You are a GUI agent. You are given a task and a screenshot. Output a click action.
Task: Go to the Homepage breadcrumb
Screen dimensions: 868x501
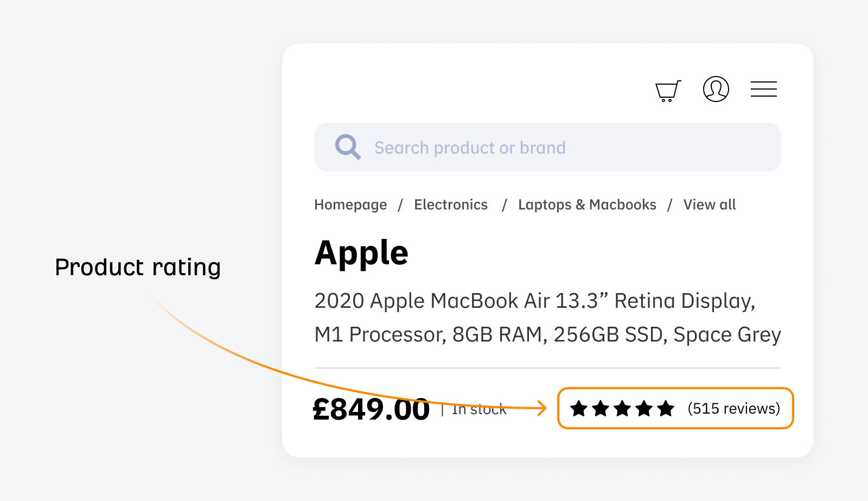(350, 205)
